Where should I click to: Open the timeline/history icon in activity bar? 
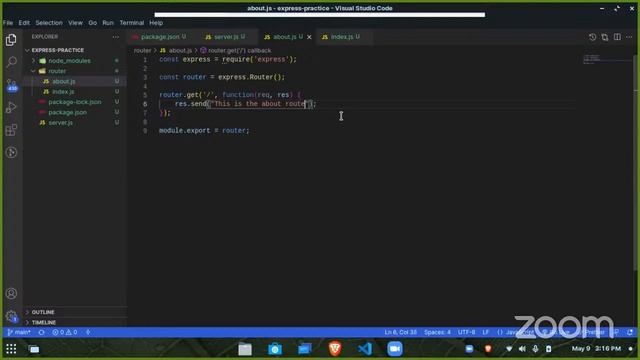point(11,152)
